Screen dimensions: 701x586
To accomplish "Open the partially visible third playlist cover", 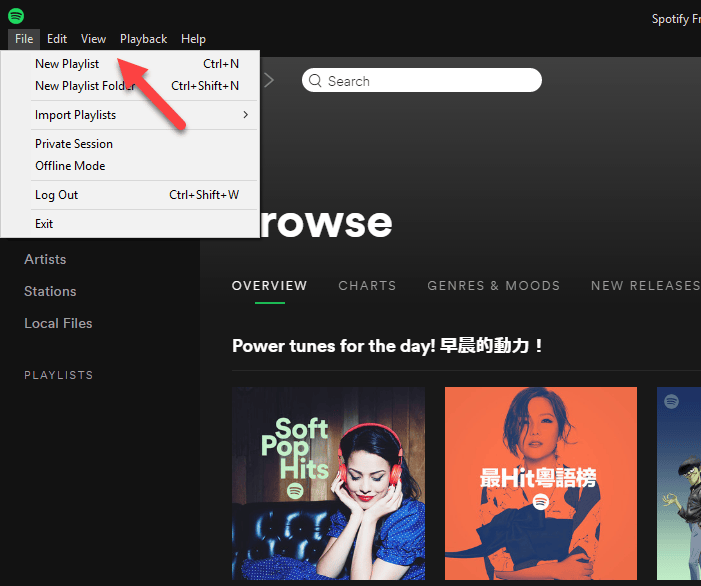I will click(679, 483).
